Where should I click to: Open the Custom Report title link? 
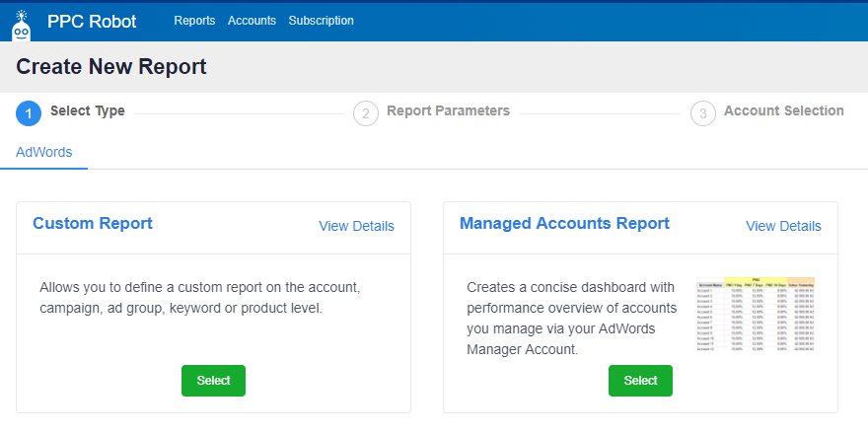coord(93,223)
